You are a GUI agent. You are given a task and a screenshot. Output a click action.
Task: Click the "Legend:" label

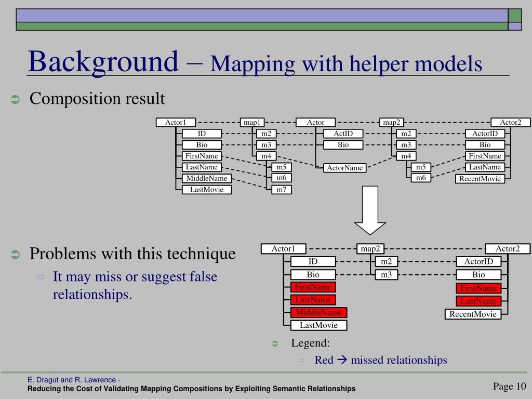310,343
